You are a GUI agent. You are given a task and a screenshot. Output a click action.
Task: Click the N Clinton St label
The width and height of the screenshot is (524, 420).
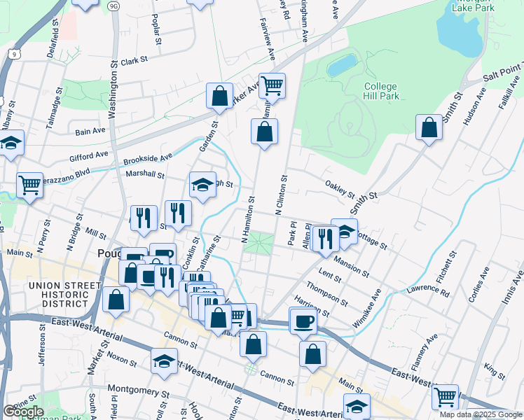coord(281,195)
